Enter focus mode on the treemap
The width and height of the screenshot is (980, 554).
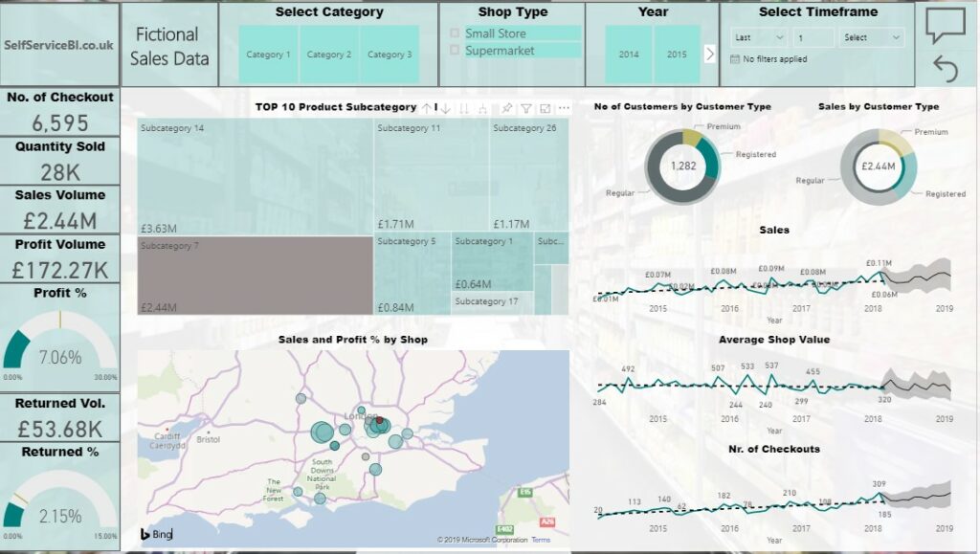click(545, 108)
